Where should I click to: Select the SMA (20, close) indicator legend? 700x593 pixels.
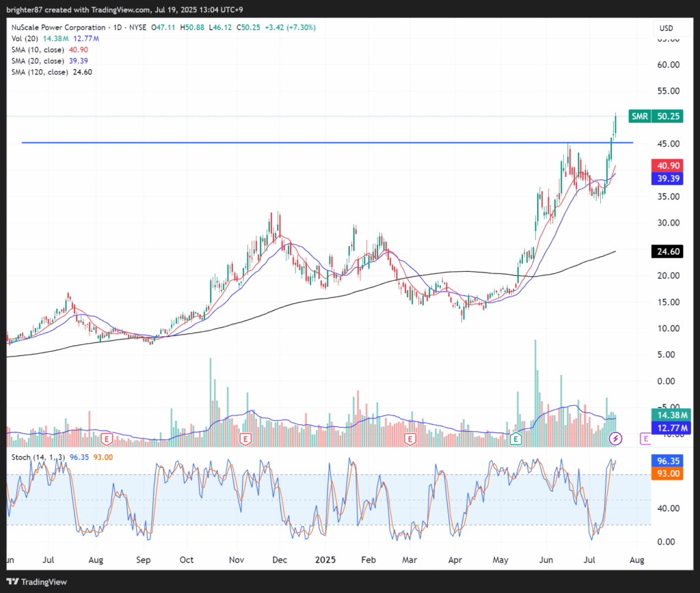[38, 61]
